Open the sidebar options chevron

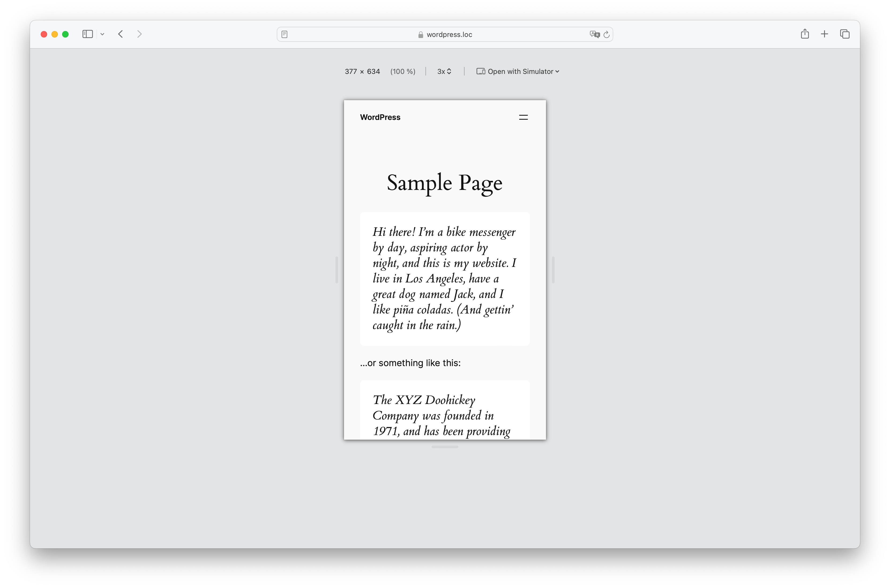click(x=102, y=34)
